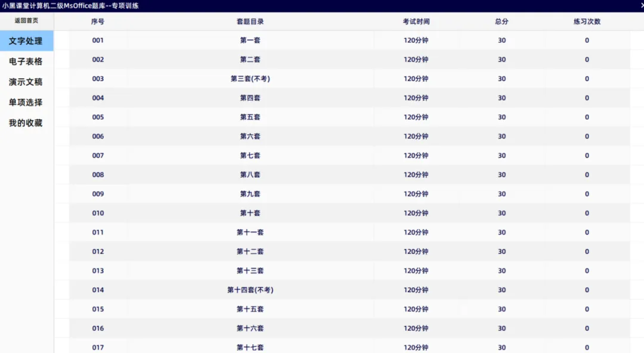The width and height of the screenshot is (644, 353).
Task: Open exam set 第十七套
Action: pyautogui.click(x=250, y=348)
